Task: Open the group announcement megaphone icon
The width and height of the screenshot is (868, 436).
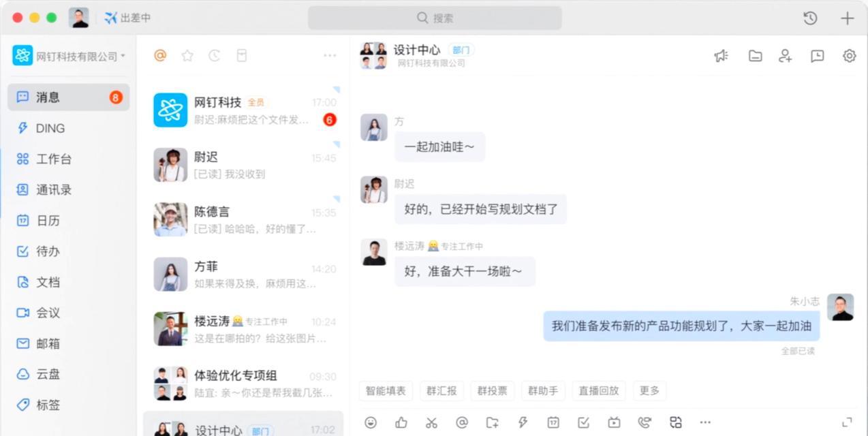Action: (721, 56)
